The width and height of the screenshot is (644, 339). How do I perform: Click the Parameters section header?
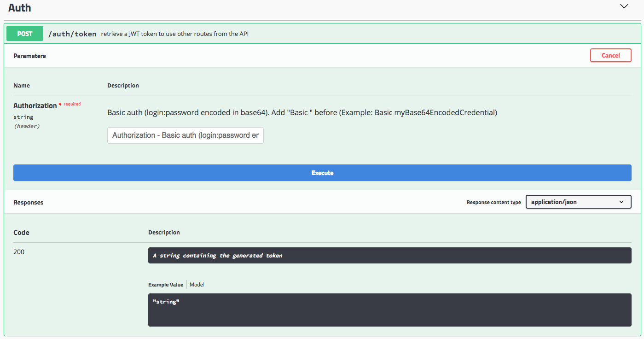tap(29, 55)
